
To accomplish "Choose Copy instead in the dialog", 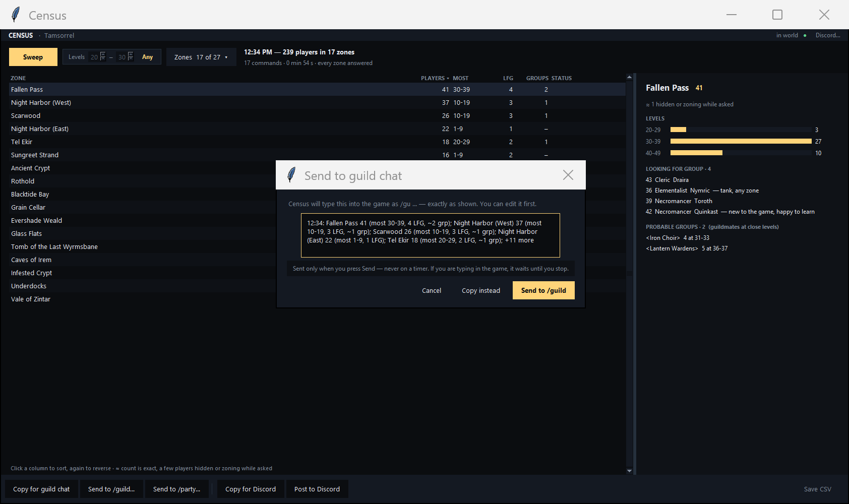I will pos(481,290).
